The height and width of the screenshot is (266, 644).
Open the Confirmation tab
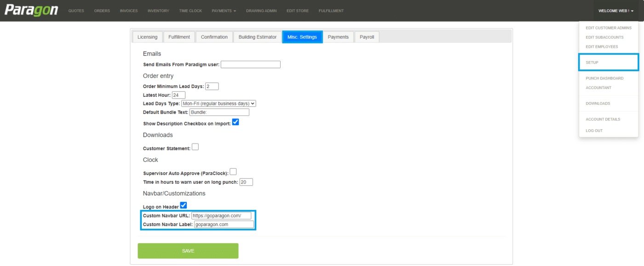pyautogui.click(x=214, y=37)
